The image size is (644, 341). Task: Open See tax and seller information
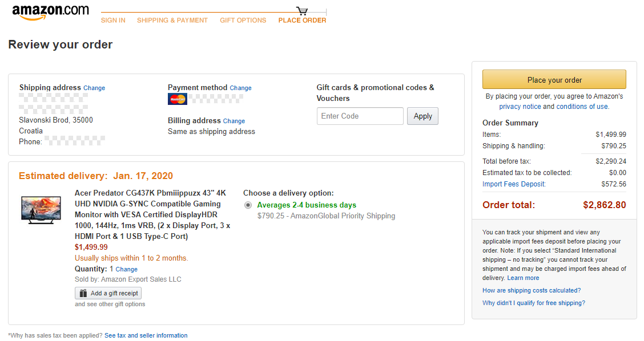click(146, 335)
